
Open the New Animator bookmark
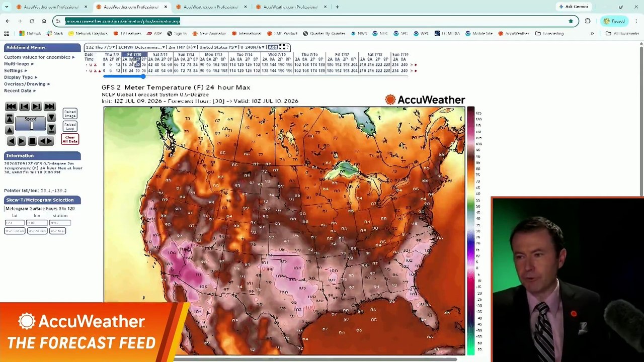209,34
